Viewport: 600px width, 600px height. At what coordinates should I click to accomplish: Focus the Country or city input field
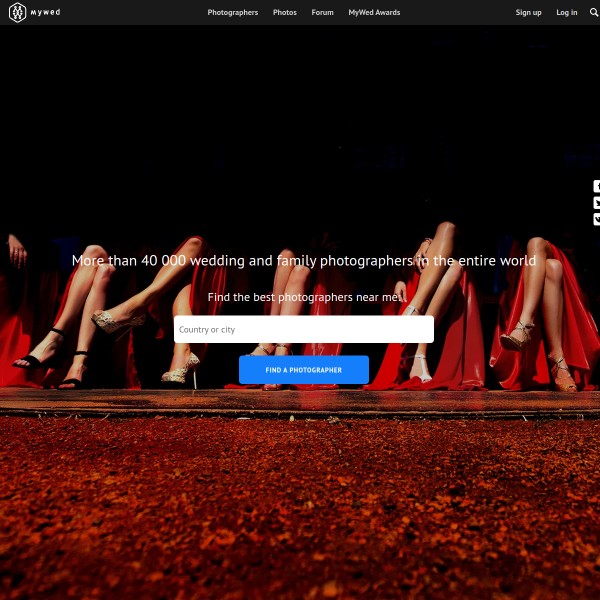304,329
